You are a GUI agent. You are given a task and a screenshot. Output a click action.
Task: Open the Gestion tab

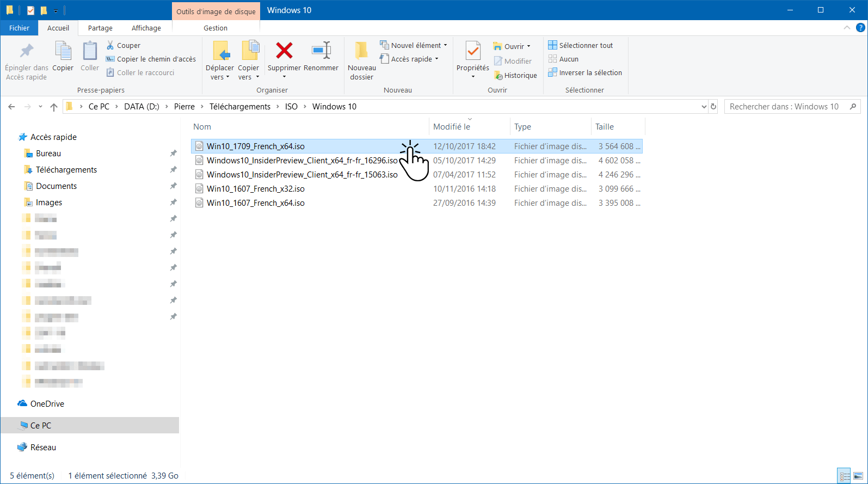point(216,28)
